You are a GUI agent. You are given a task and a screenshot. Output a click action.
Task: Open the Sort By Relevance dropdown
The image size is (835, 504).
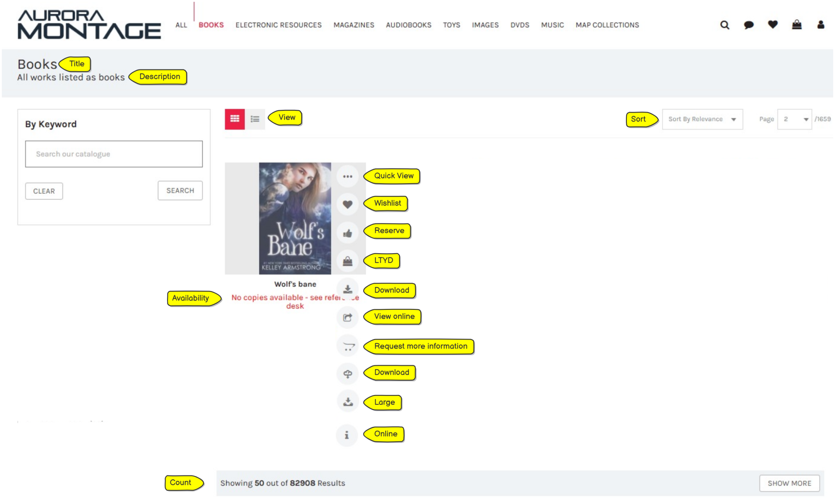702,119
